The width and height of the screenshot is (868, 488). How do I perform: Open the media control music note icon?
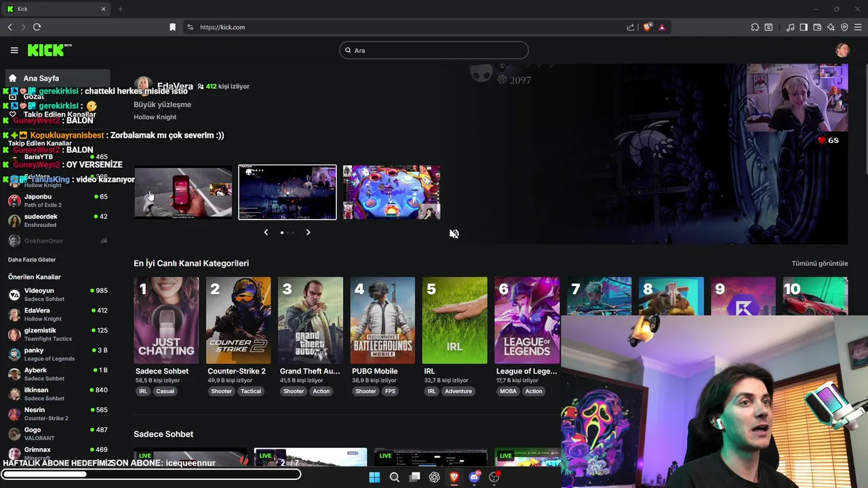[x=790, y=27]
